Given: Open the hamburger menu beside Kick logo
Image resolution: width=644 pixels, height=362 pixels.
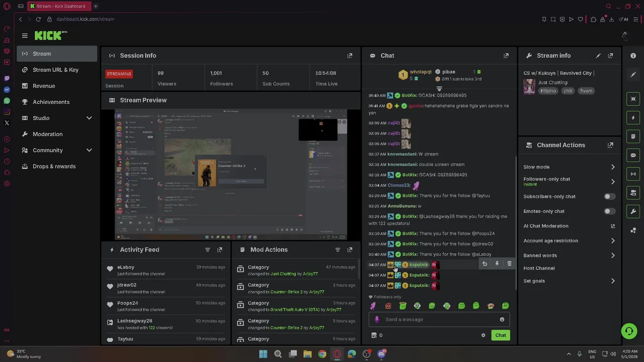Looking at the screenshot, I should [25, 36].
